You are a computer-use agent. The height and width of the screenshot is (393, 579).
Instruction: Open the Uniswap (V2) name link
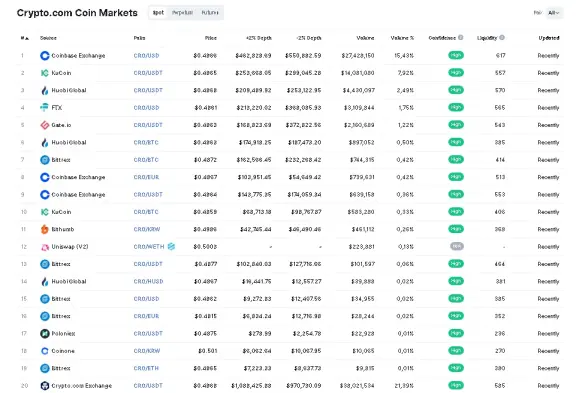[x=70, y=247]
